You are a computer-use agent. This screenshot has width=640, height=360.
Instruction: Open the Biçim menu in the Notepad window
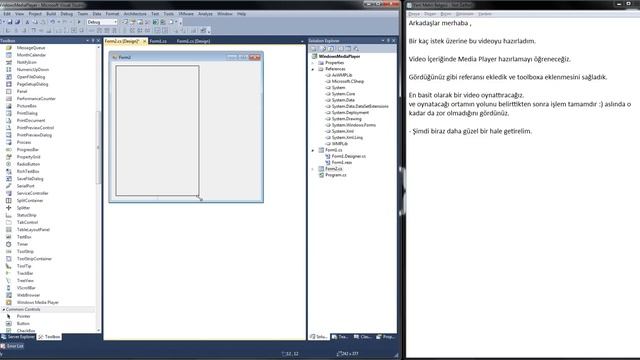(x=446, y=14)
